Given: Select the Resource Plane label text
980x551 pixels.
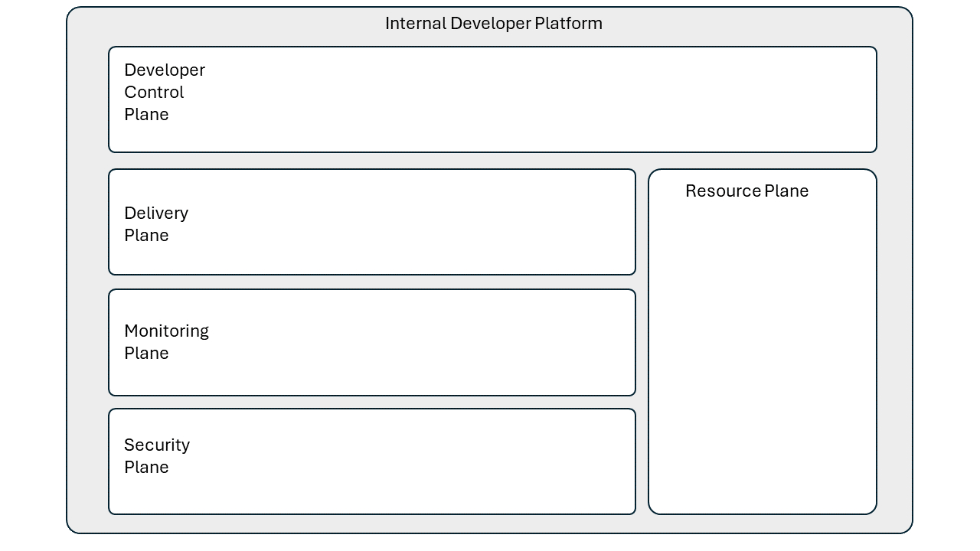Looking at the screenshot, I should coord(746,191).
